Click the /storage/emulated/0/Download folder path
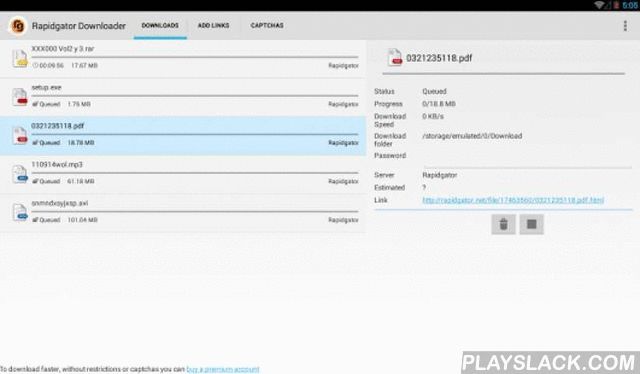 (472, 136)
